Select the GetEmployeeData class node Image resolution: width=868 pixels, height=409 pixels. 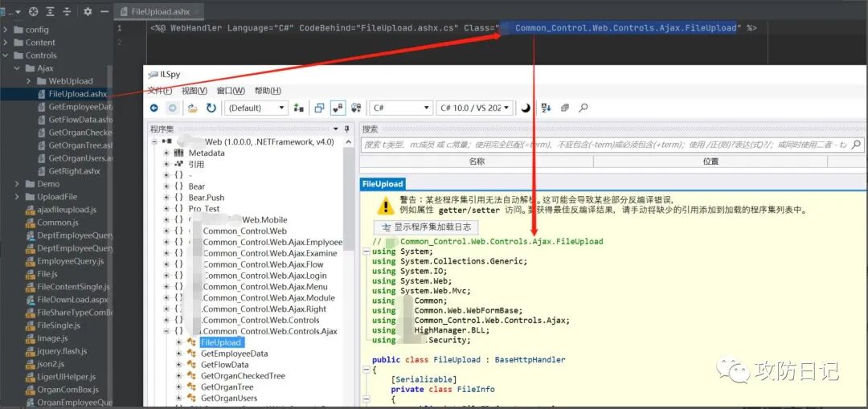click(x=234, y=354)
